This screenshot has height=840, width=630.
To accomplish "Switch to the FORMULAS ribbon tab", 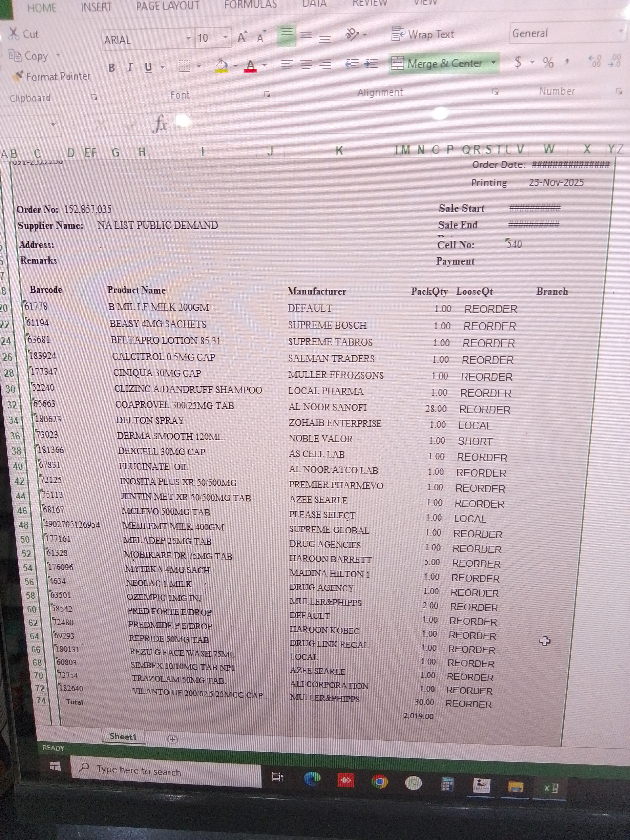I will (250, 5).
